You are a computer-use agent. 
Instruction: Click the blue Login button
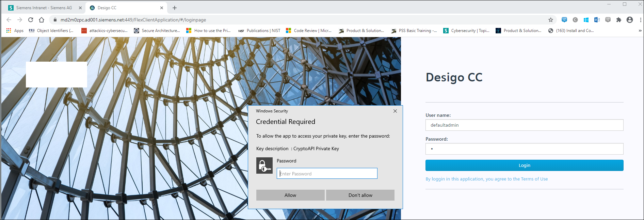click(x=524, y=165)
